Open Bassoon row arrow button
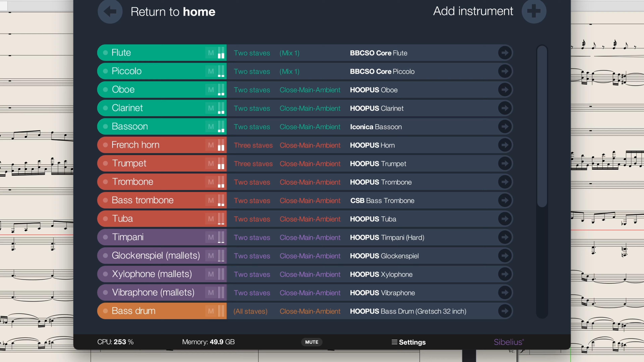644x362 pixels. (505, 127)
